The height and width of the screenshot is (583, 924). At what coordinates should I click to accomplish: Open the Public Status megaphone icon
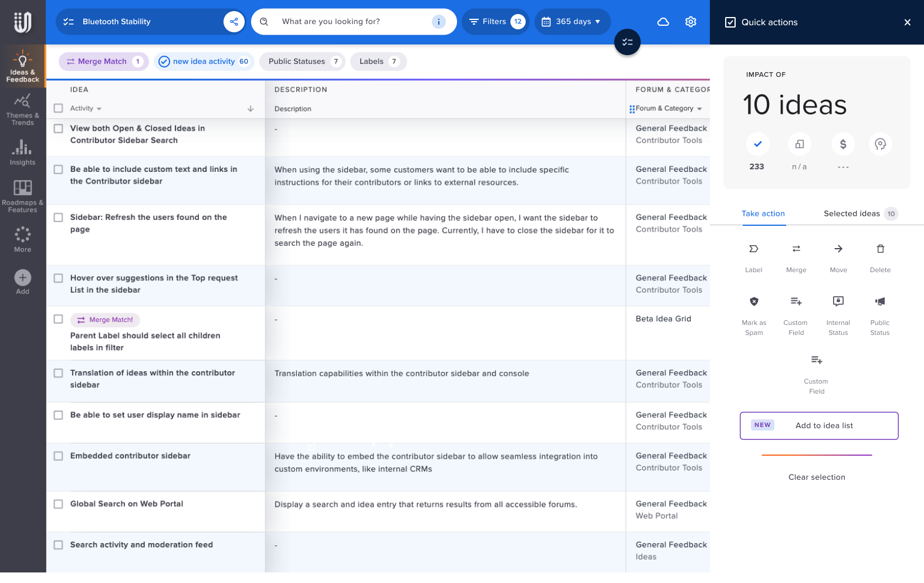[880, 301]
